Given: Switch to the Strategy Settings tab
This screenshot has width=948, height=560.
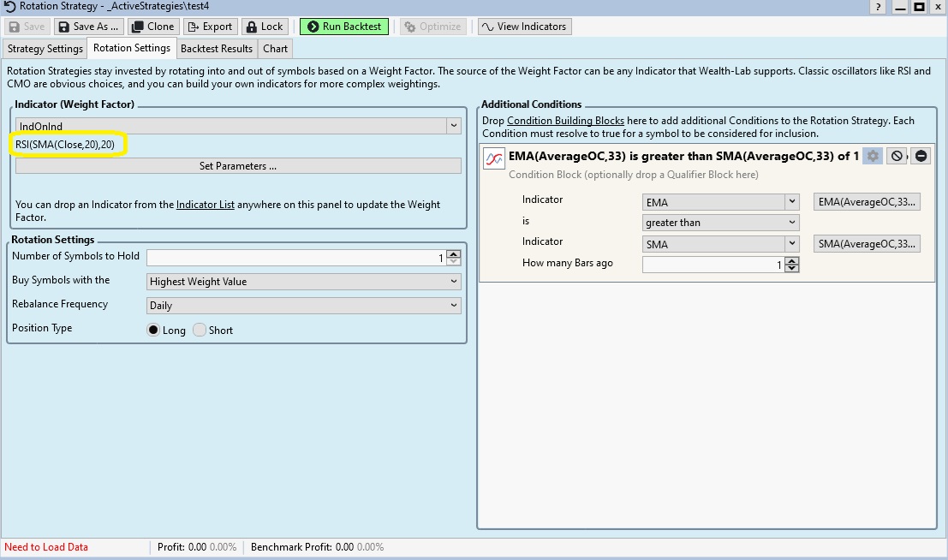Looking at the screenshot, I should pos(45,49).
